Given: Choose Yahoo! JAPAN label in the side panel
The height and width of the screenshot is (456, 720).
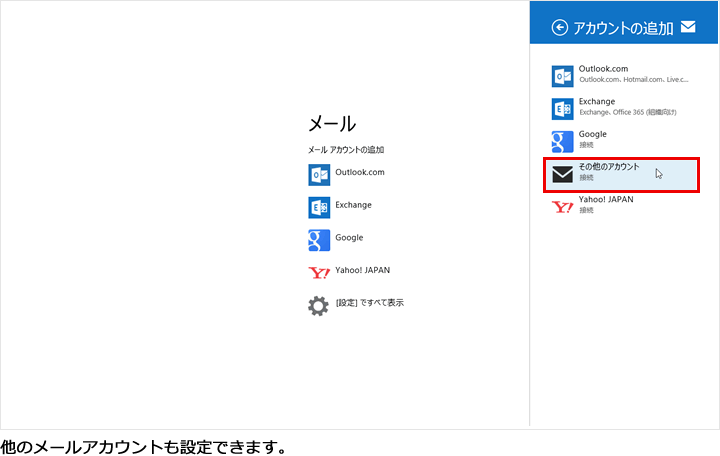Looking at the screenshot, I should [606, 199].
